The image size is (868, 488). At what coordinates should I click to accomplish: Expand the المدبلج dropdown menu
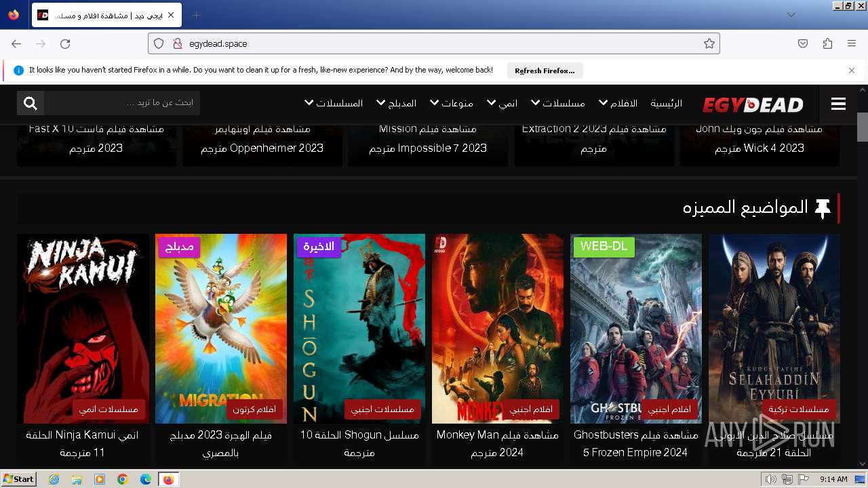coord(397,103)
